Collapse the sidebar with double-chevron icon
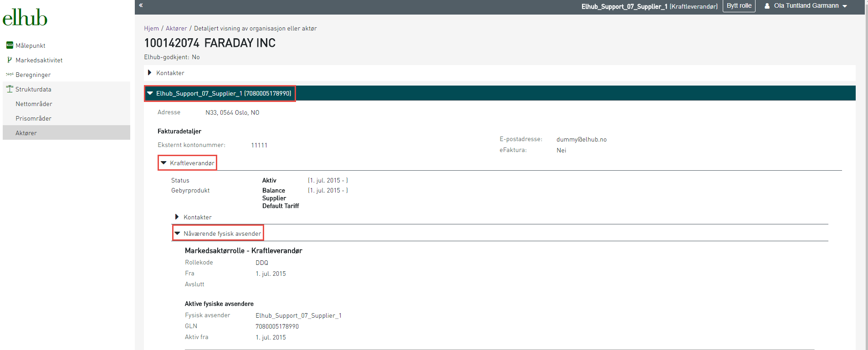 click(x=141, y=5)
